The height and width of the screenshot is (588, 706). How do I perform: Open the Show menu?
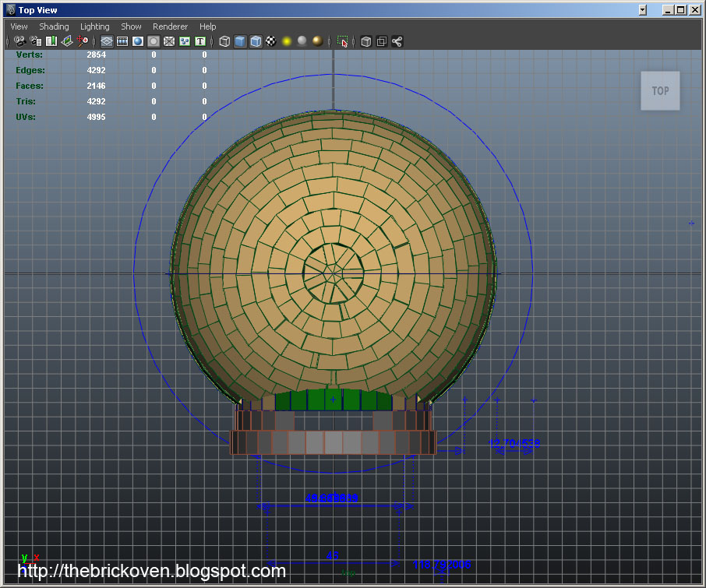[131, 26]
